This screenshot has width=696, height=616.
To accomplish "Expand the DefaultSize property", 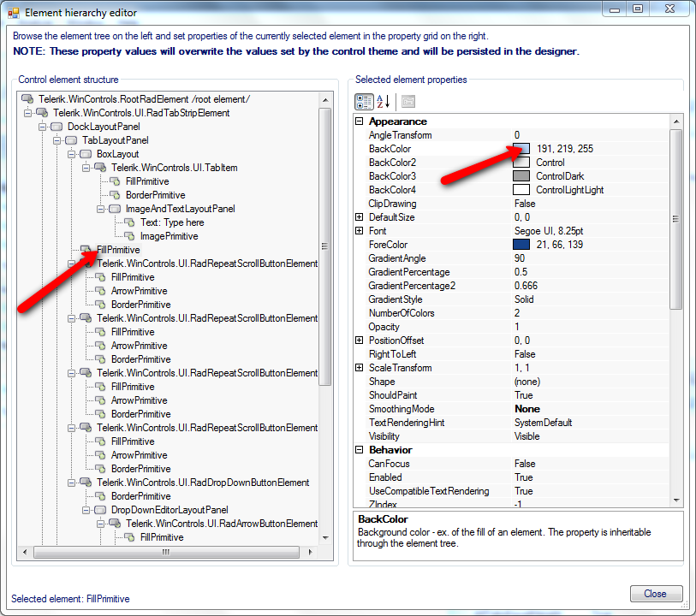I will [x=359, y=216].
